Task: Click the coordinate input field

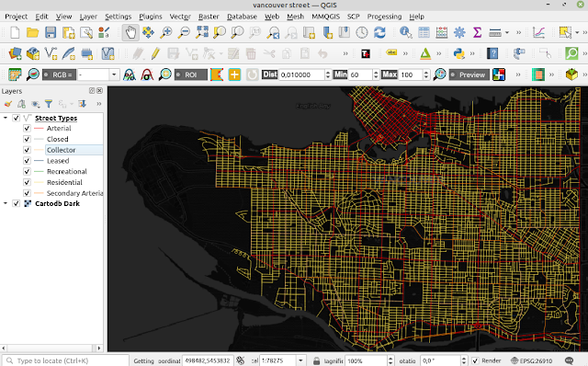Action: (x=208, y=360)
